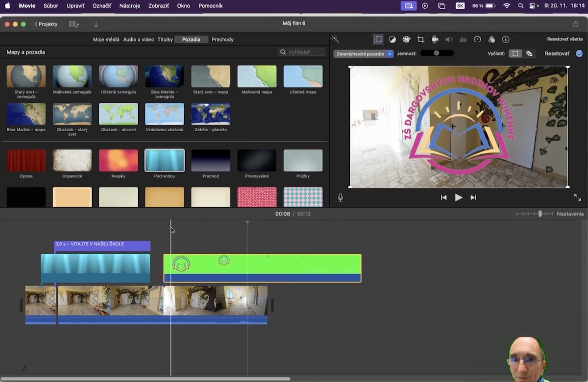Open the clip info icon
This screenshot has height=382, width=588.
(x=506, y=39)
